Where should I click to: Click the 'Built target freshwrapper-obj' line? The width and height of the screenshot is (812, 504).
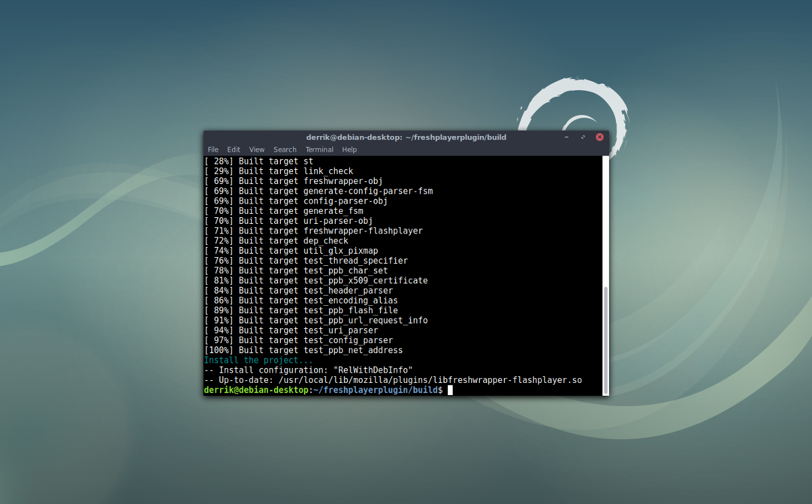(294, 181)
